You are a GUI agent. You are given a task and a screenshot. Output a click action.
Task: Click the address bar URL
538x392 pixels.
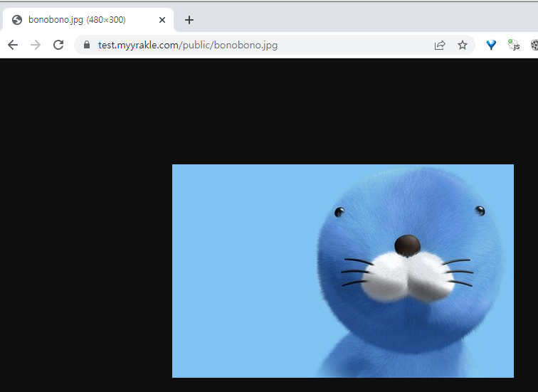point(188,45)
